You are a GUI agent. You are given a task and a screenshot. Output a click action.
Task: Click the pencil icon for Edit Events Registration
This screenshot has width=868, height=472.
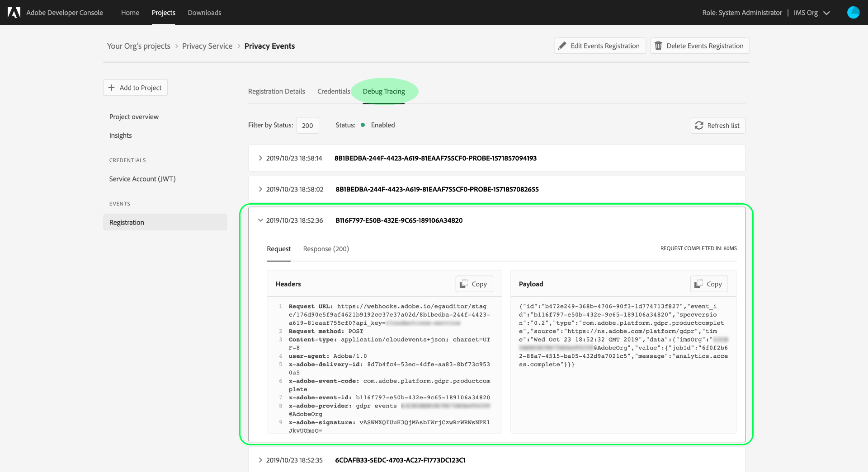click(x=562, y=46)
